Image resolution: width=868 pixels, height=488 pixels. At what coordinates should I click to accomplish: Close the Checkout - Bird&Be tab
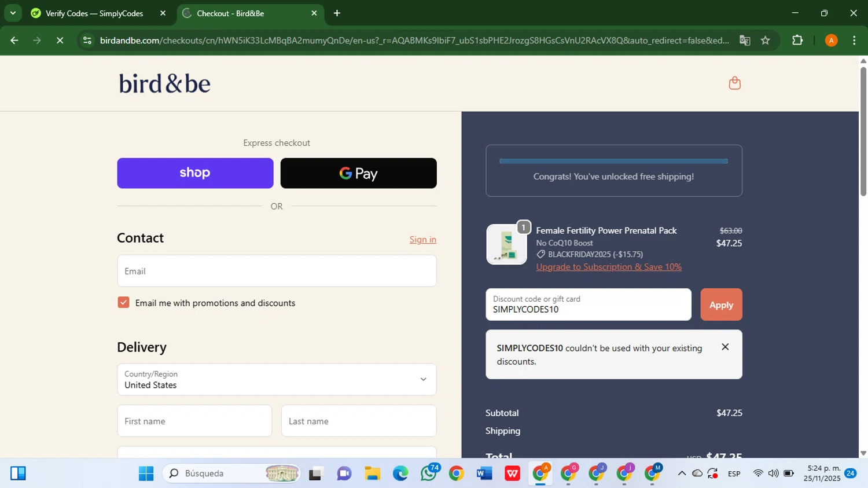tap(314, 13)
